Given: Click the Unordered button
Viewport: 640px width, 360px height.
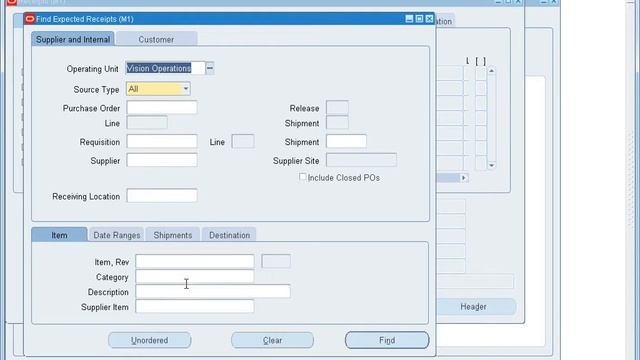Looking at the screenshot, I should (149, 340).
